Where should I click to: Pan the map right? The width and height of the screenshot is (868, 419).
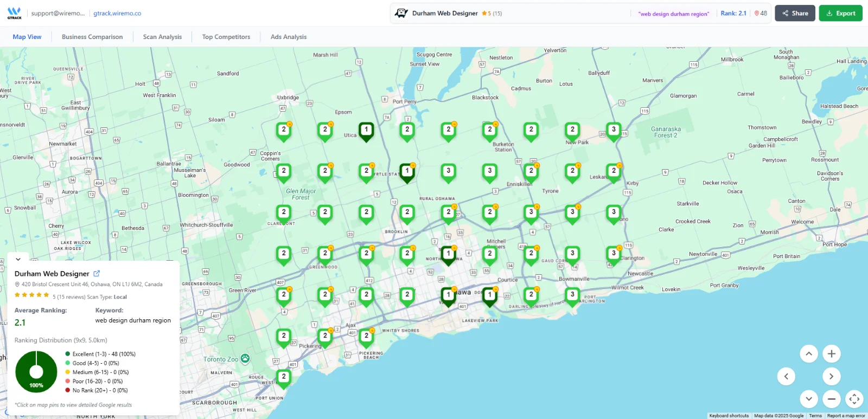[831, 376]
